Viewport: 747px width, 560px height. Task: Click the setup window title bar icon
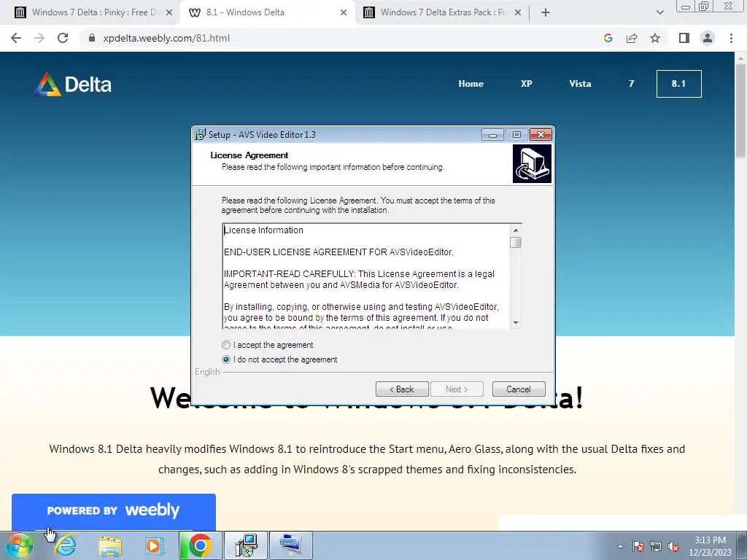[x=200, y=135]
